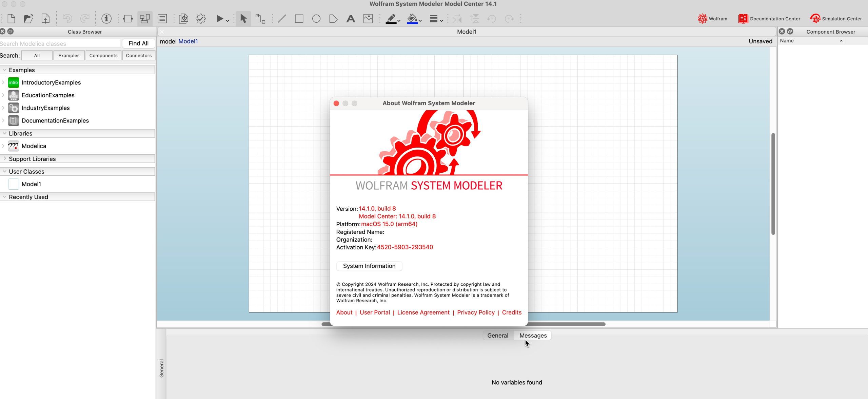Select the Connection Line tool
Screen dimensions: 868x399
(260, 19)
